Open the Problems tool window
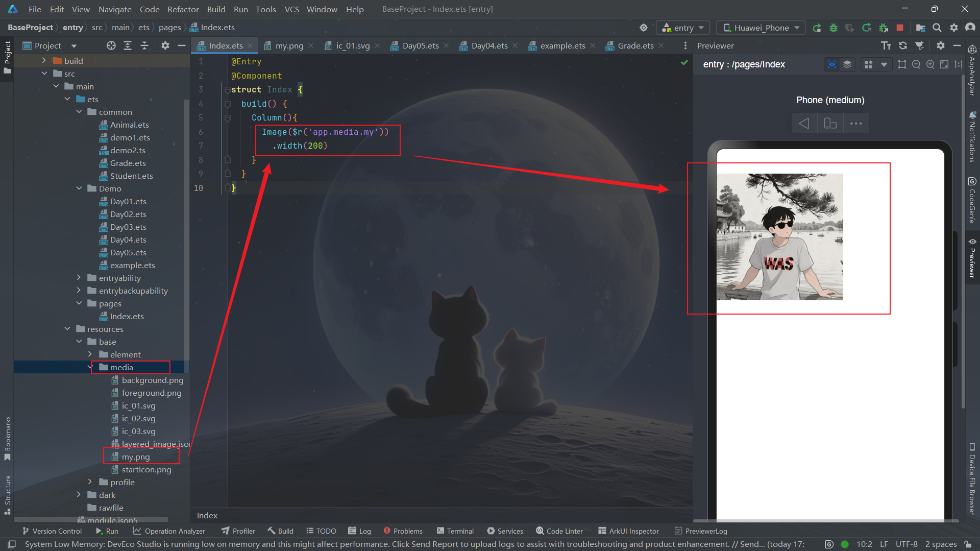Viewport: 980px width, 551px height. [403, 531]
